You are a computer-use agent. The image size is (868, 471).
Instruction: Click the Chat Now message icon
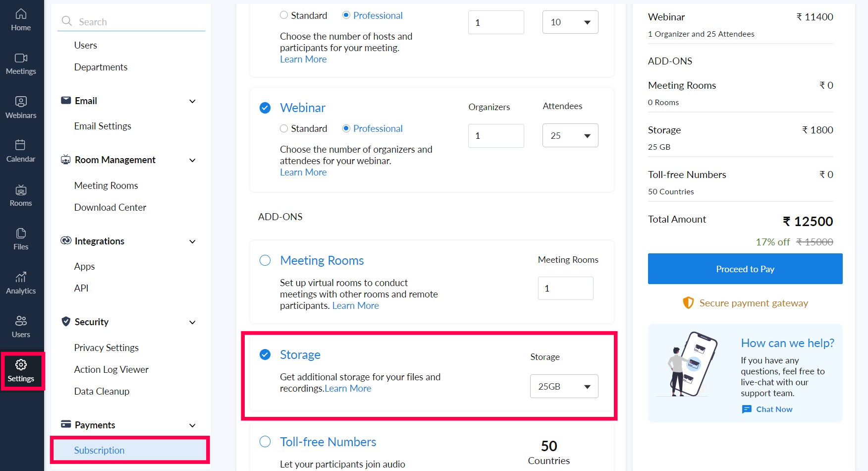(747, 410)
